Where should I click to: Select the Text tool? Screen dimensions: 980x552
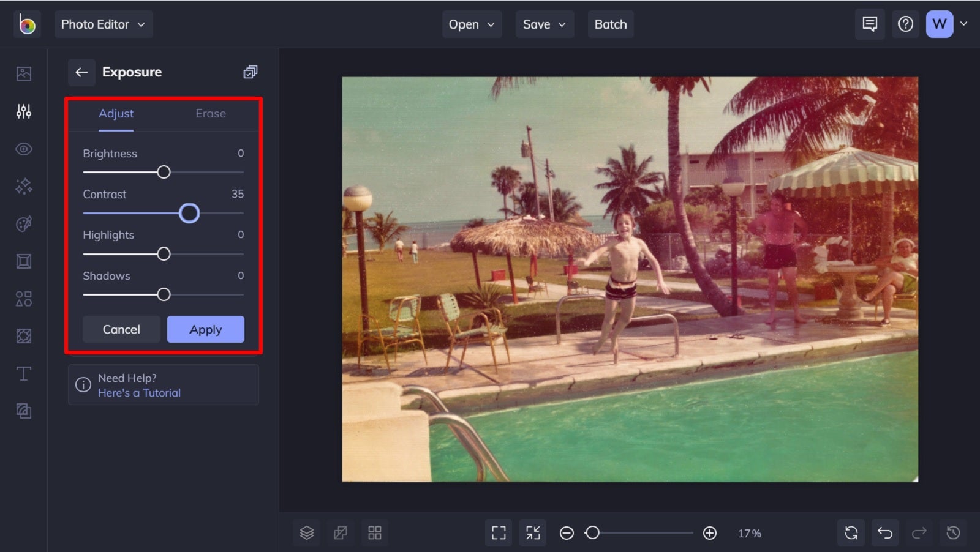(x=23, y=373)
